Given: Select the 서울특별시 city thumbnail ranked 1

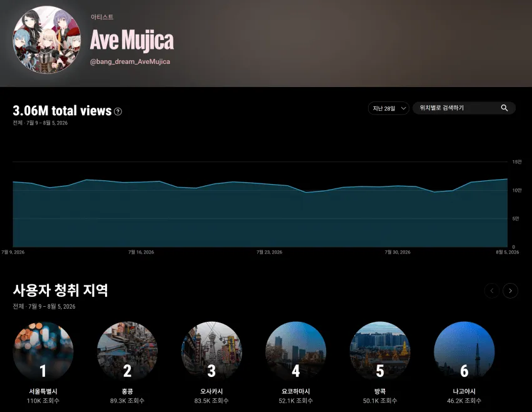Looking at the screenshot, I should click(x=43, y=351).
